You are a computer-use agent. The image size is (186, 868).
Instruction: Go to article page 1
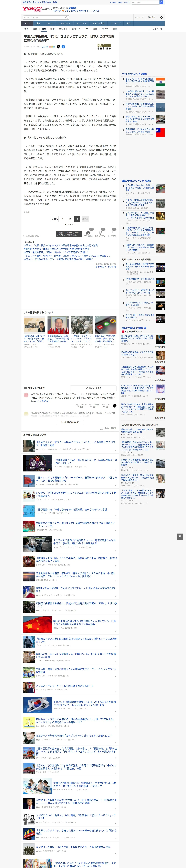pyautogui.click(x=63, y=219)
